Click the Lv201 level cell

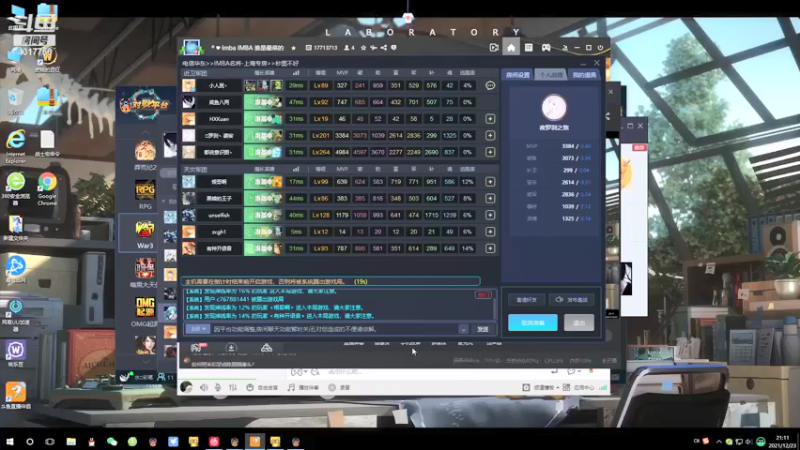click(321, 136)
